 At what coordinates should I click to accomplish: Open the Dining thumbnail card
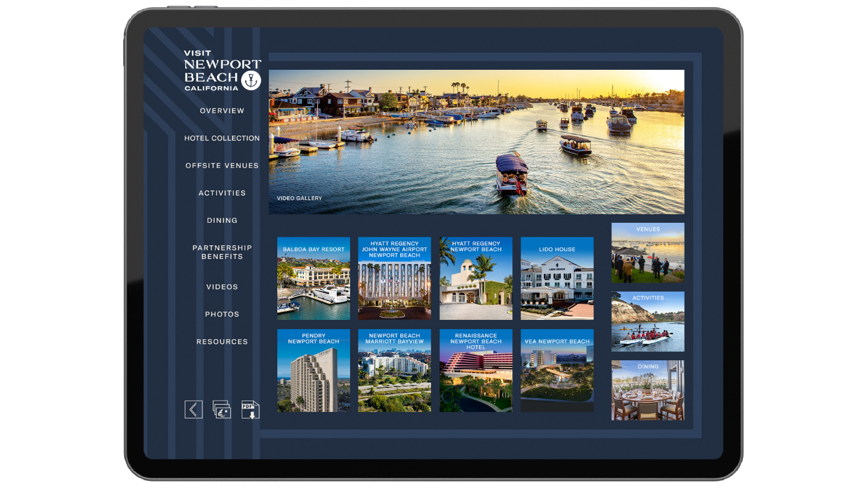click(x=648, y=390)
